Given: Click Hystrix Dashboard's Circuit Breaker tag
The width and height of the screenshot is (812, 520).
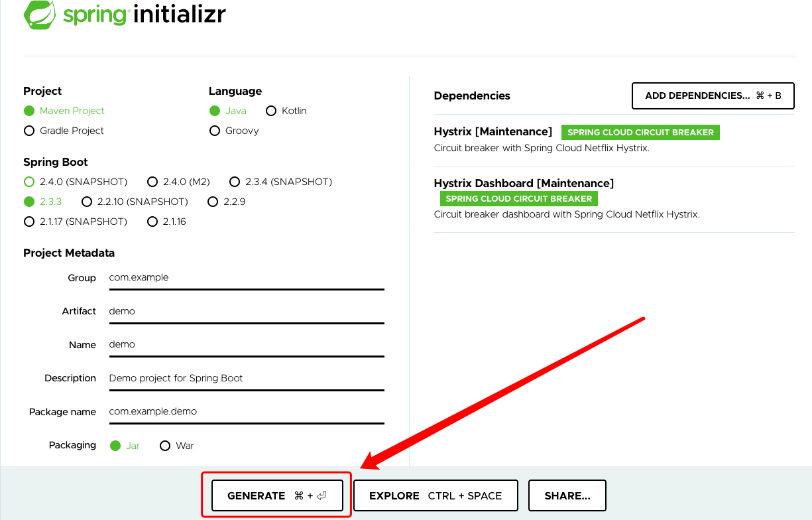Looking at the screenshot, I should click(519, 198).
